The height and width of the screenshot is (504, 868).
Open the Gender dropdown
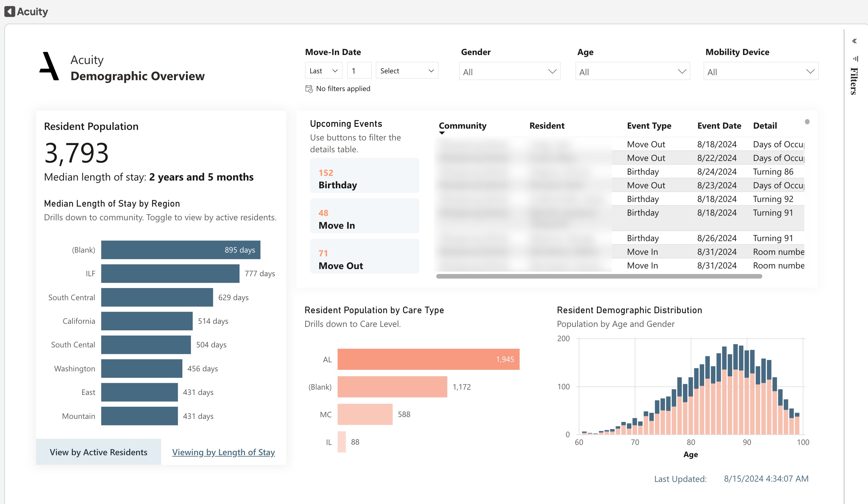pos(510,71)
